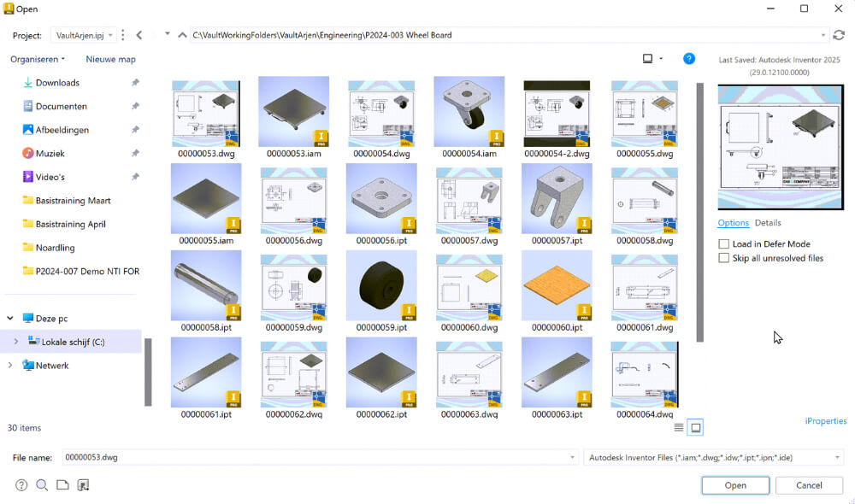Enable Load in Defer Mode
Image resolution: width=855 pixels, height=504 pixels.
(723, 243)
